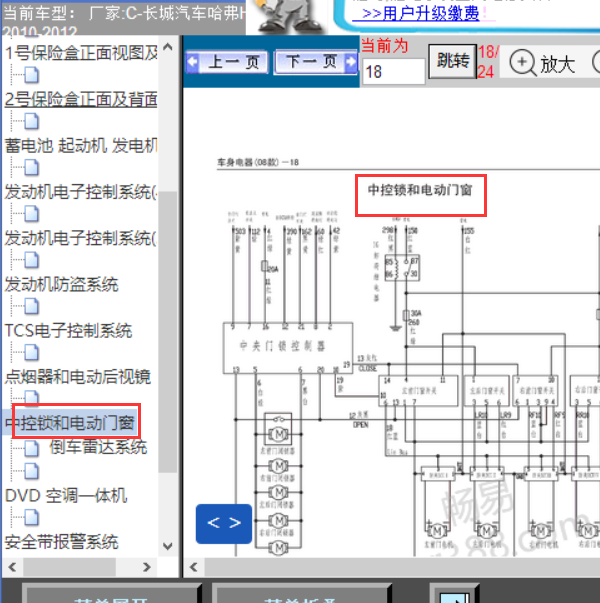Go to previous page with 上一页 button
Image resolution: width=600 pixels, height=603 pixels.
click(227, 62)
